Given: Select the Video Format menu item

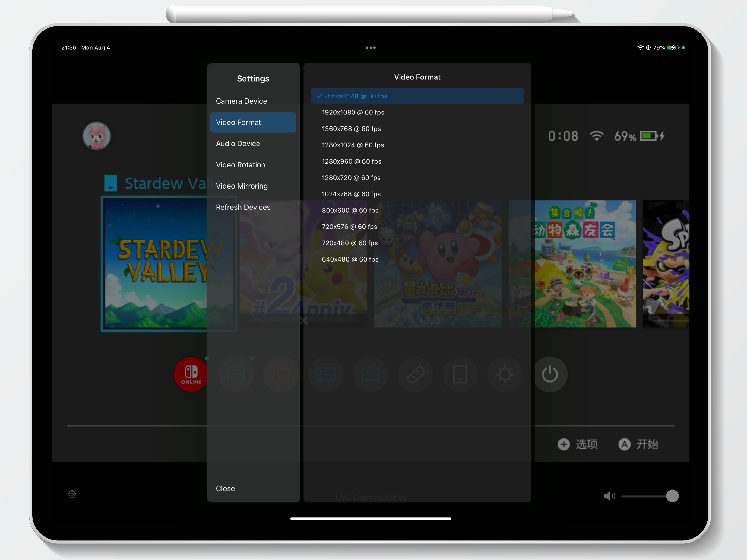Looking at the screenshot, I should 253,122.
